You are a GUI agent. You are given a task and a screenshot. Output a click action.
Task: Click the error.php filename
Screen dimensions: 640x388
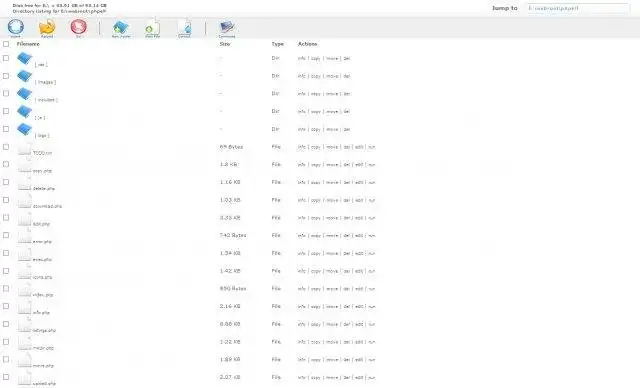click(x=42, y=242)
